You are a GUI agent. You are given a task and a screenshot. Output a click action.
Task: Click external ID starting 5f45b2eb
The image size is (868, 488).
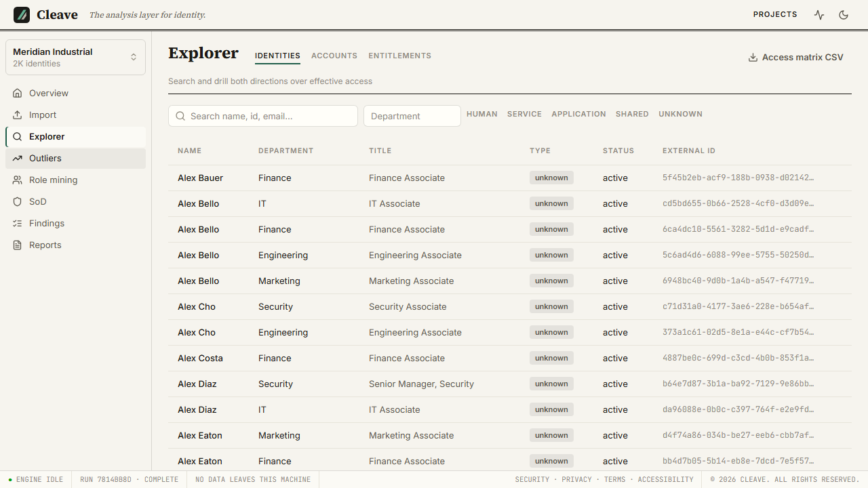pyautogui.click(x=738, y=178)
